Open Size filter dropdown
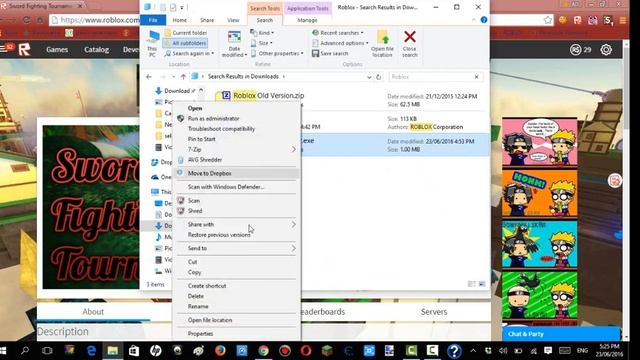 (x=262, y=43)
